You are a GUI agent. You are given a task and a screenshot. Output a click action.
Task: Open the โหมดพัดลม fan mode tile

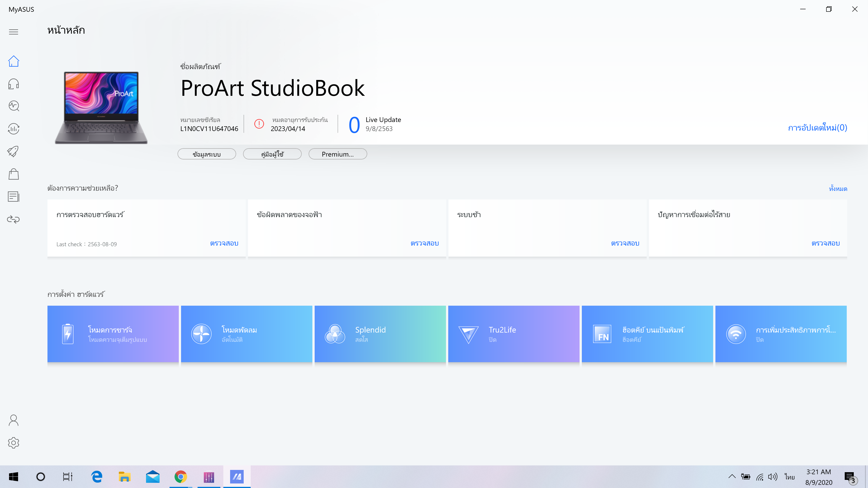click(x=246, y=334)
